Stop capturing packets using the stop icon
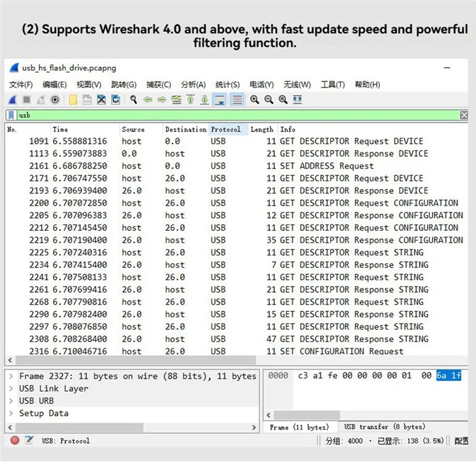 [27, 99]
